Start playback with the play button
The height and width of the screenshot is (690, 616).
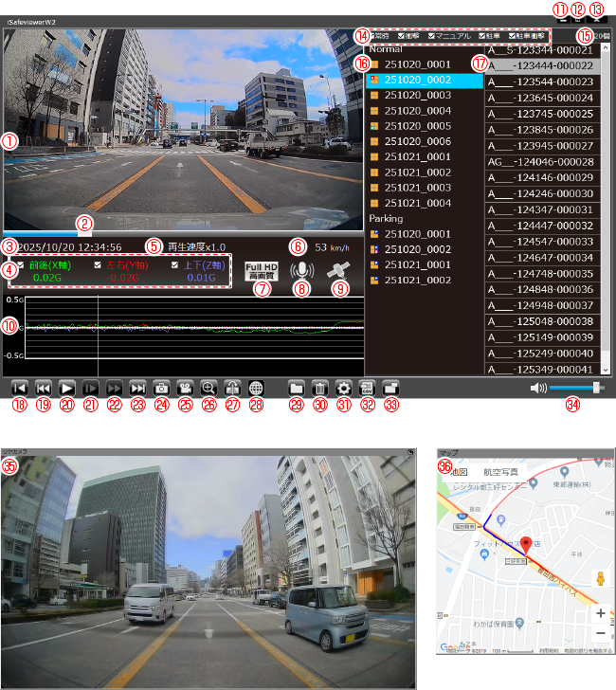coord(67,389)
